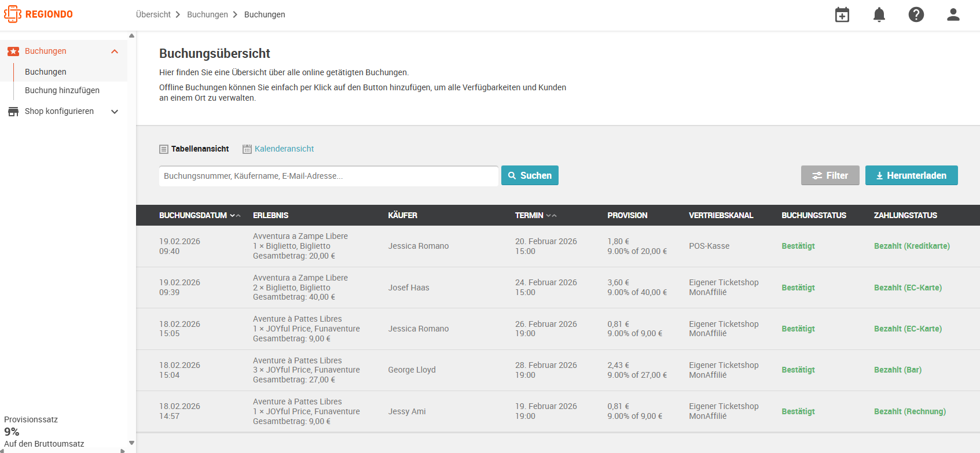Click the Herunterladen download button
The height and width of the screenshot is (453, 980).
pyautogui.click(x=912, y=175)
